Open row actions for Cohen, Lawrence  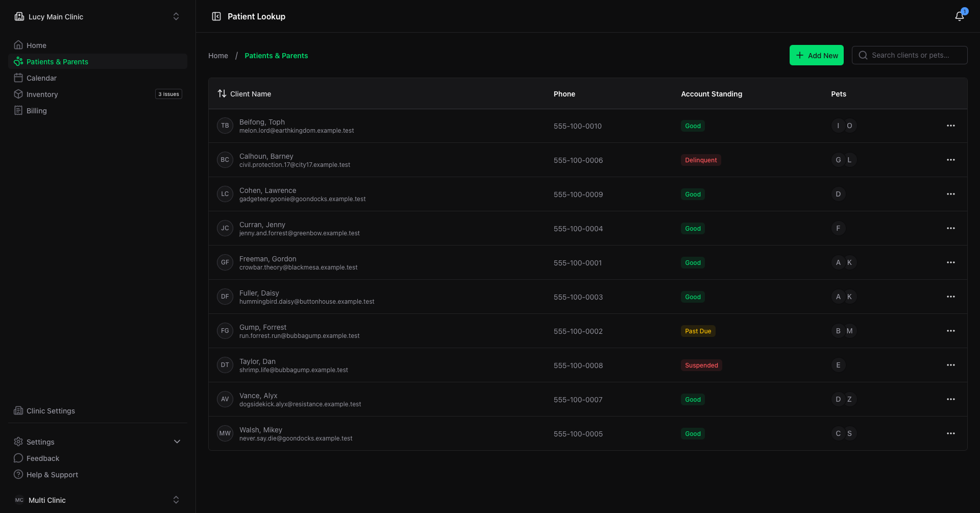(x=951, y=194)
